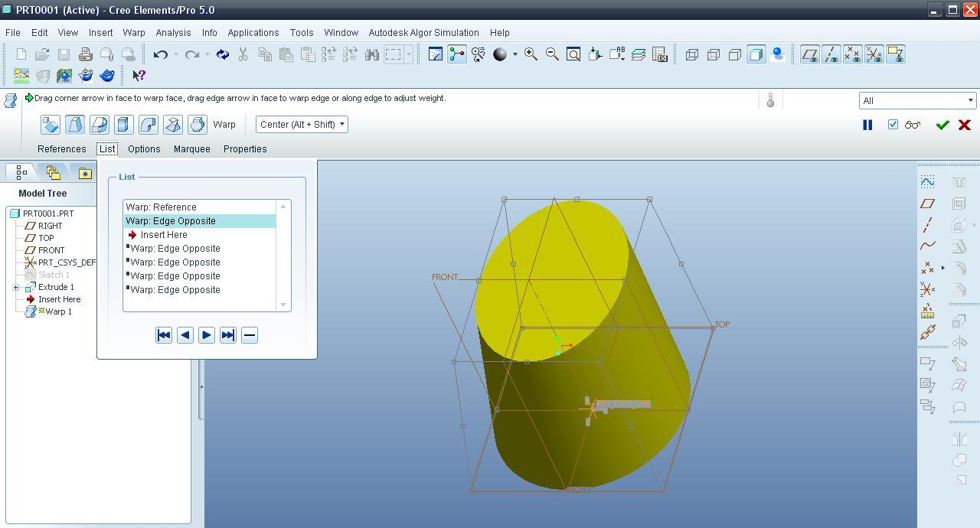Click the Zoom In magnifier icon
The width and height of the screenshot is (980, 528).
pyautogui.click(x=531, y=54)
